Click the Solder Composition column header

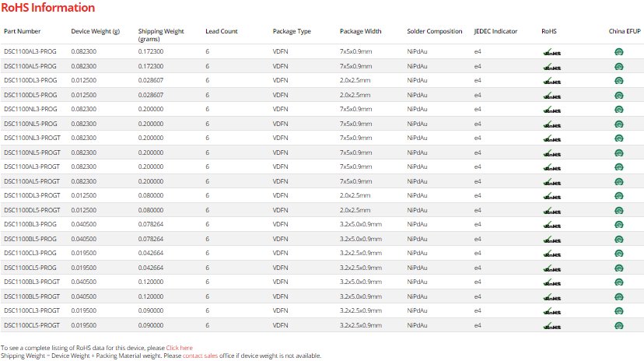click(434, 31)
